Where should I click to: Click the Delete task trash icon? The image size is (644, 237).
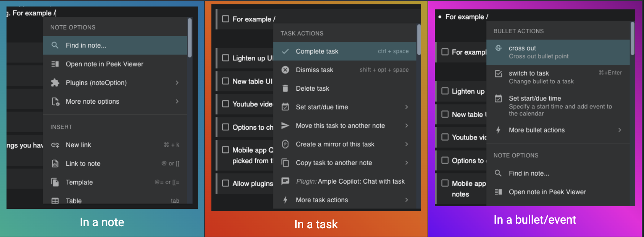(285, 89)
